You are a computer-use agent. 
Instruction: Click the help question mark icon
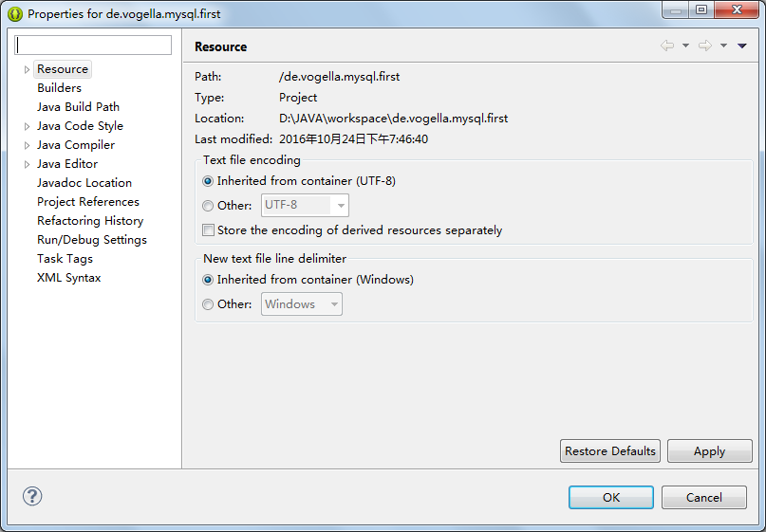point(32,496)
